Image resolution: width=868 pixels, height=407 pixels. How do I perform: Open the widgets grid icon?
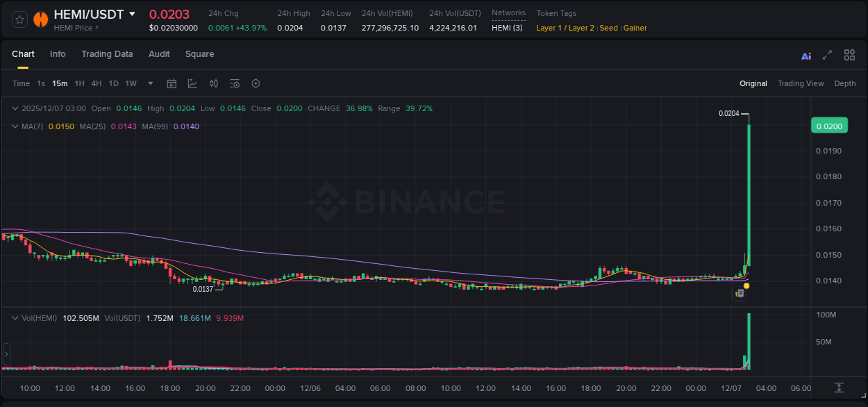849,54
